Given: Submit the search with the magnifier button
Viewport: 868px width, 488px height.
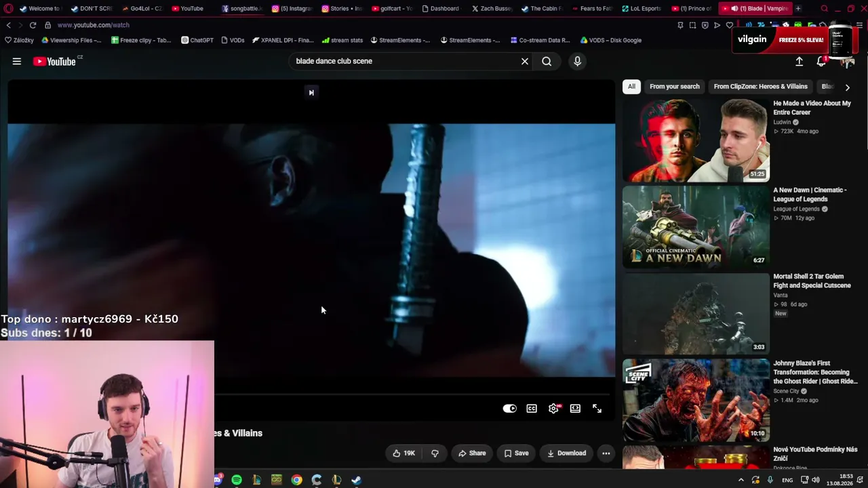Looking at the screenshot, I should click(x=547, y=61).
